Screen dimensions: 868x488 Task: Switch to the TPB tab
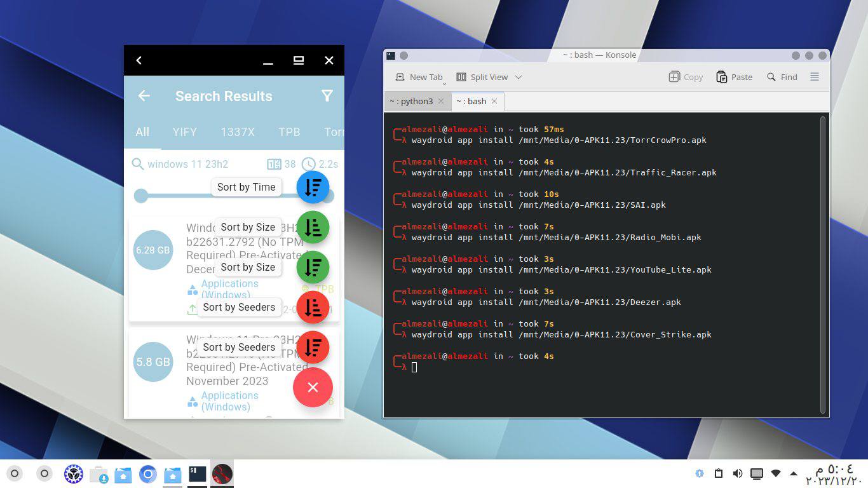tap(289, 132)
